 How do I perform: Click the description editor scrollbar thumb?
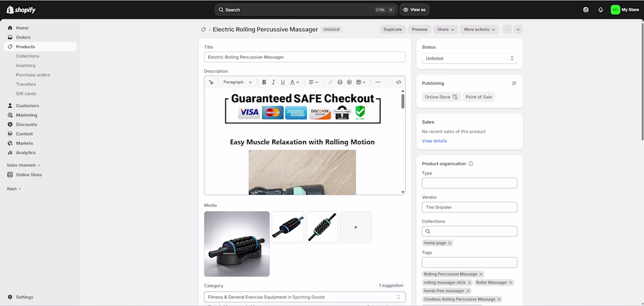tap(403, 101)
